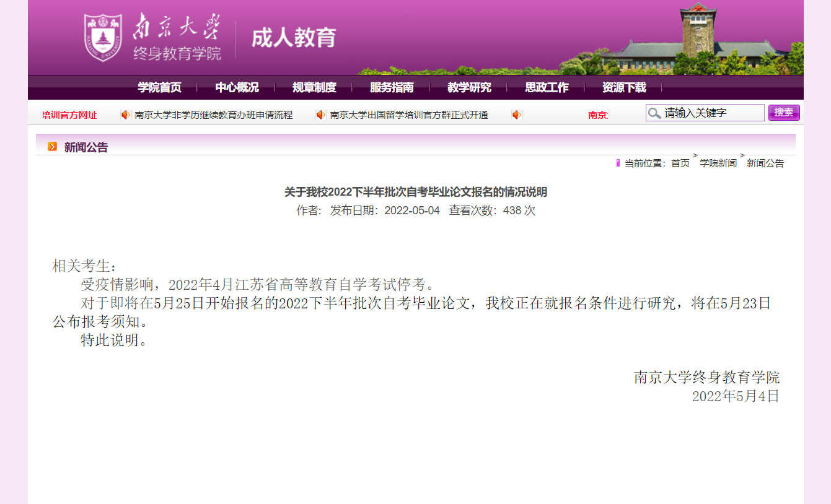The image size is (831, 504).
Task: Open ticker link 南京大学出国留学培训官方群正式开通
Action: coord(409,115)
